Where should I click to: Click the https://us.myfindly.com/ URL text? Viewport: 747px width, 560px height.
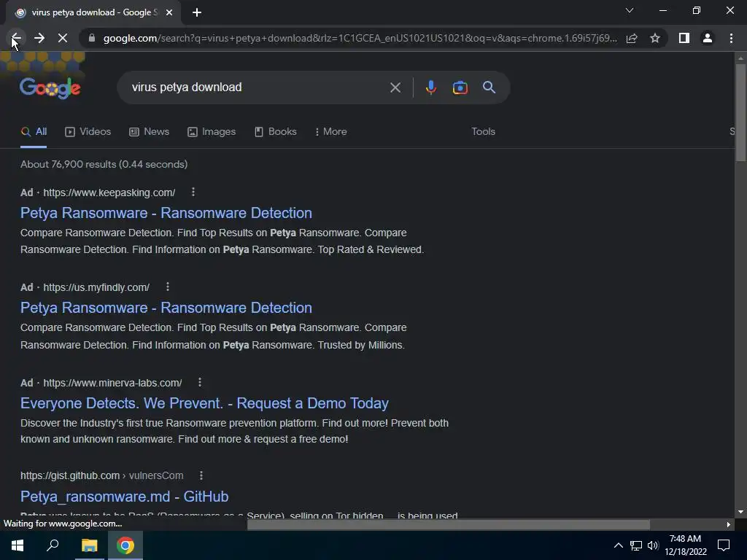click(x=96, y=287)
